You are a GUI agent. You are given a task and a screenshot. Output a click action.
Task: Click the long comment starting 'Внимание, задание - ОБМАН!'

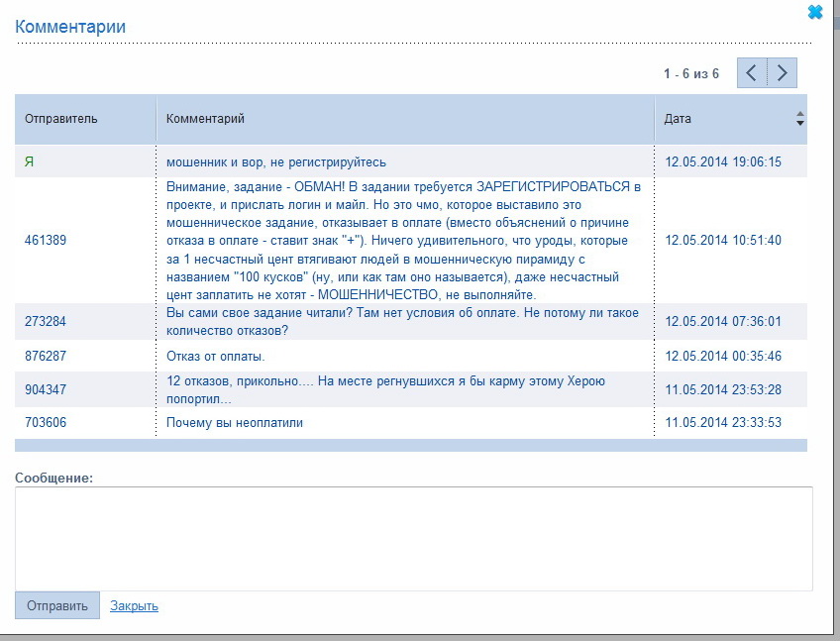pos(403,241)
